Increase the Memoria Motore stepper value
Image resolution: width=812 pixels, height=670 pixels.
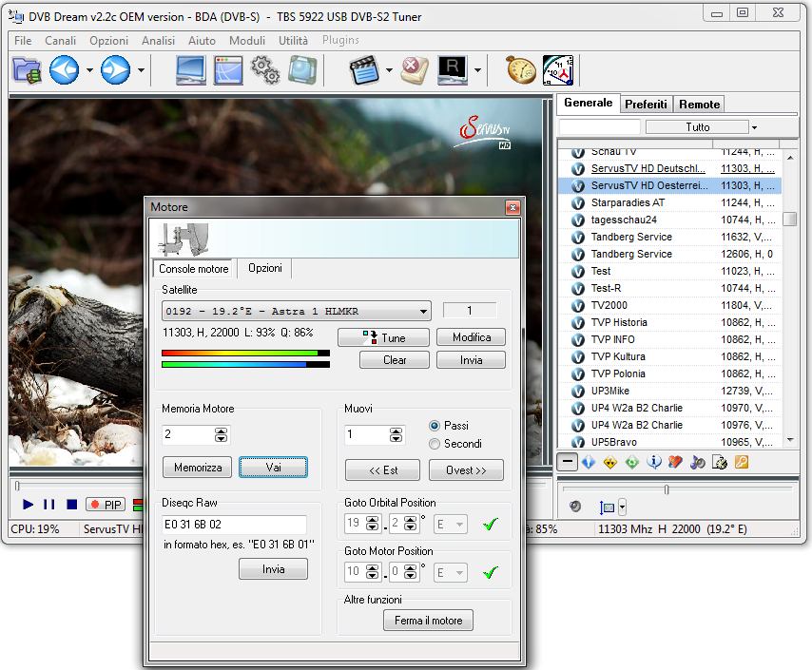click(x=222, y=431)
